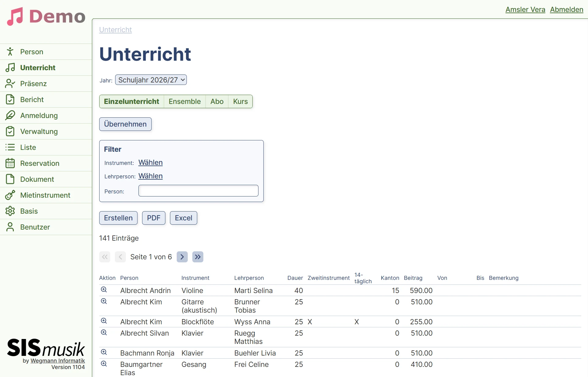Click the Benutzer user icon
Viewport: 588px width, 377px height.
coord(10,227)
